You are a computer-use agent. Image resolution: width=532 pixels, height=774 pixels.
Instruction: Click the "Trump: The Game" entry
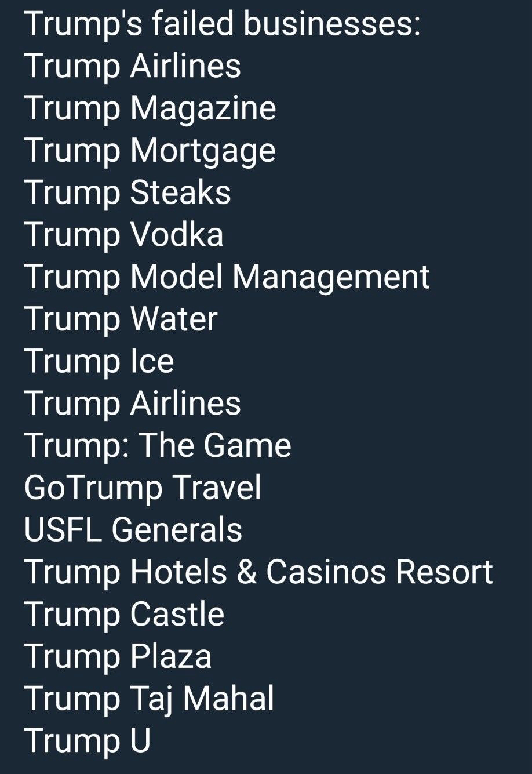point(158,445)
